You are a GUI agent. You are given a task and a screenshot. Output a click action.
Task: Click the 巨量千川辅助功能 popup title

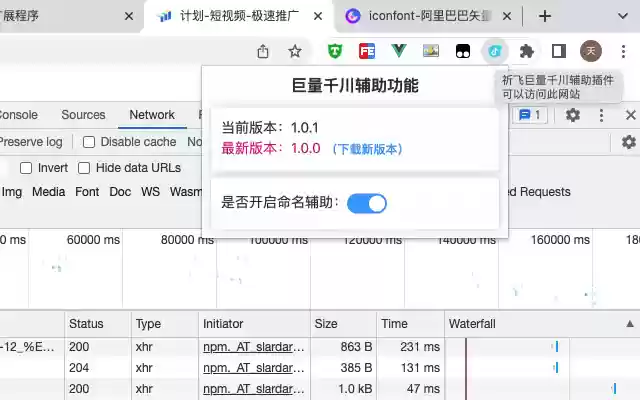355,86
